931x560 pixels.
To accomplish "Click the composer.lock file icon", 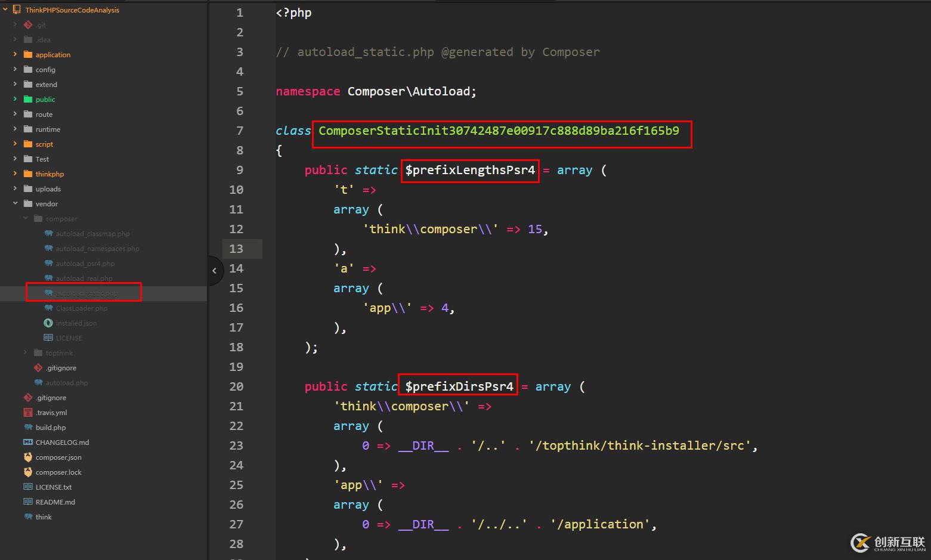I will [28, 472].
